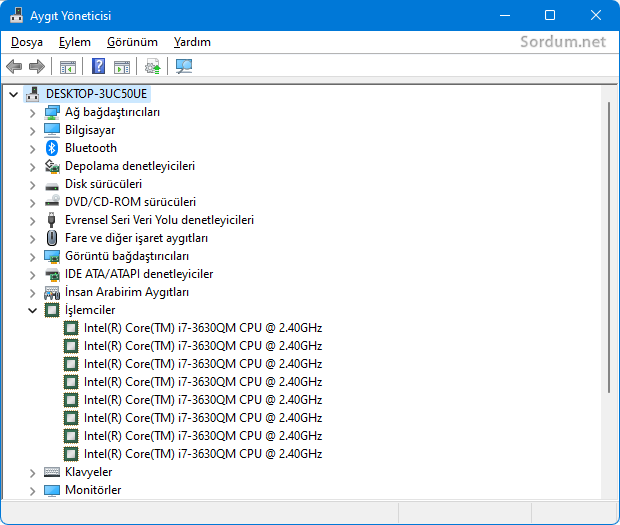The height and width of the screenshot is (525, 620).
Task: Click the İnsan Arabirim Aygıtları icon
Action: pyautogui.click(x=52, y=293)
